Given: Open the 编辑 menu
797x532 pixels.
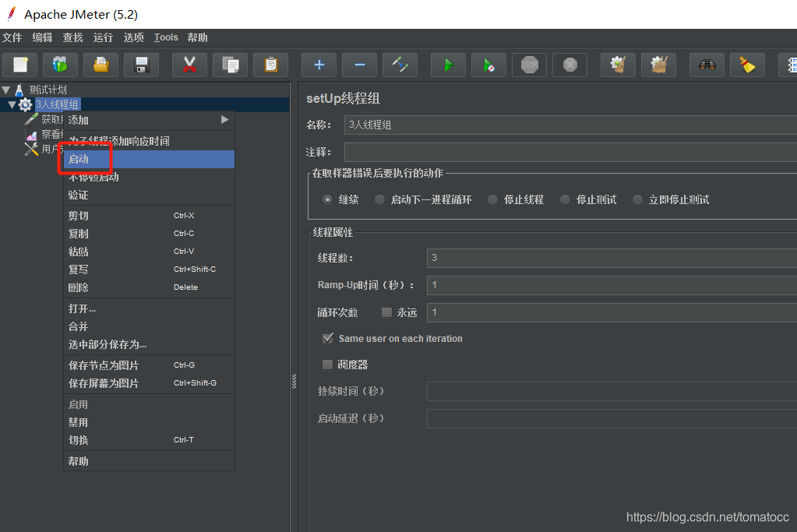Looking at the screenshot, I should (x=42, y=37).
